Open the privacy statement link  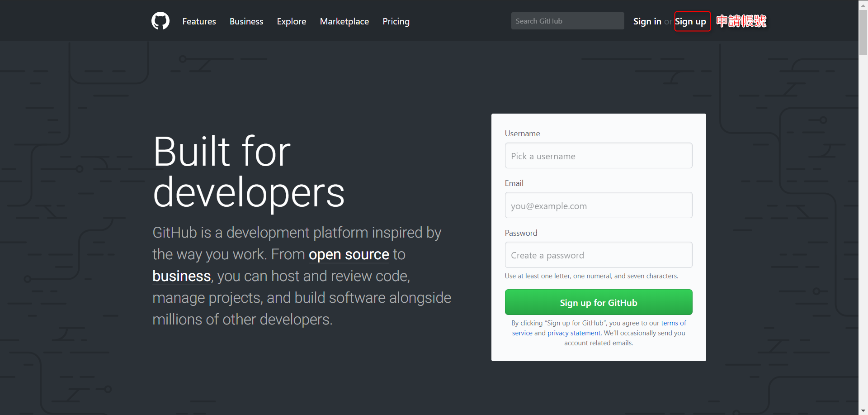coord(574,333)
